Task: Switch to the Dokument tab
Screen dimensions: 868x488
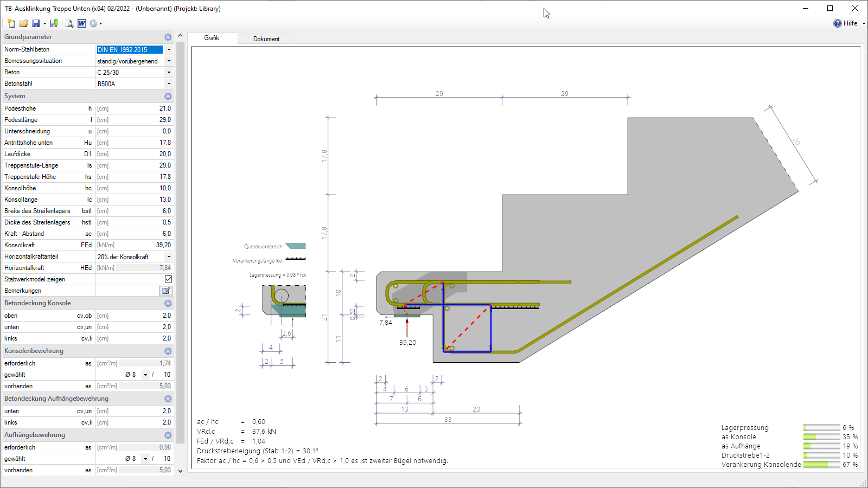Action: [x=266, y=39]
